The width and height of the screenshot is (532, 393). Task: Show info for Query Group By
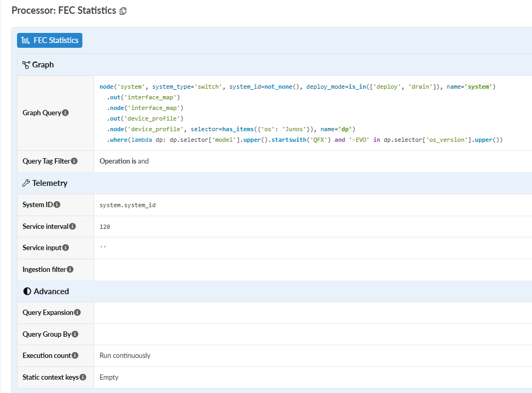[x=75, y=334]
